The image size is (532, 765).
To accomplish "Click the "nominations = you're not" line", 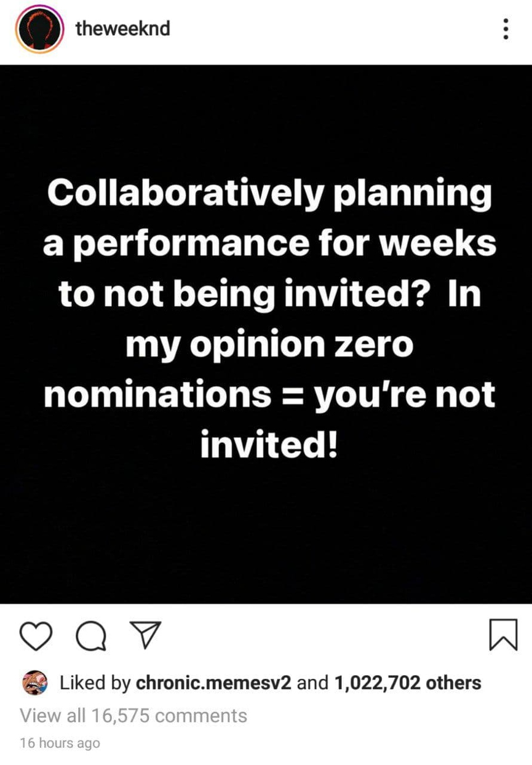I will [x=269, y=394].
